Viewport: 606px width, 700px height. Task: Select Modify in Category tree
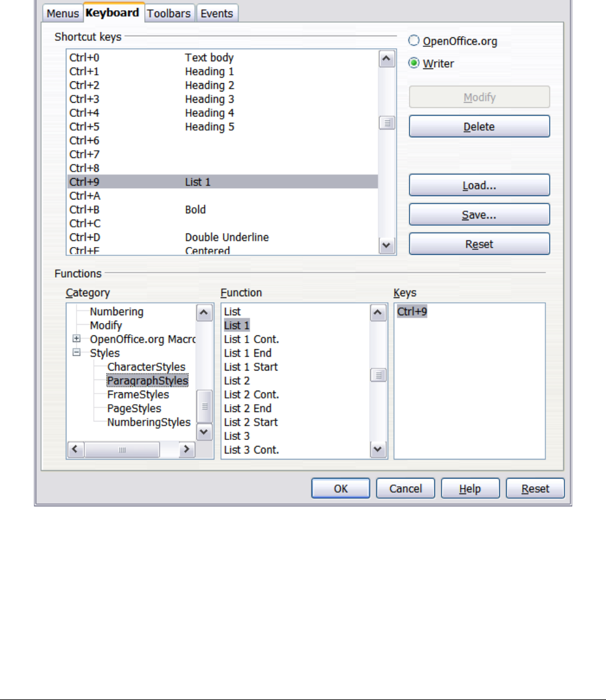click(x=106, y=325)
